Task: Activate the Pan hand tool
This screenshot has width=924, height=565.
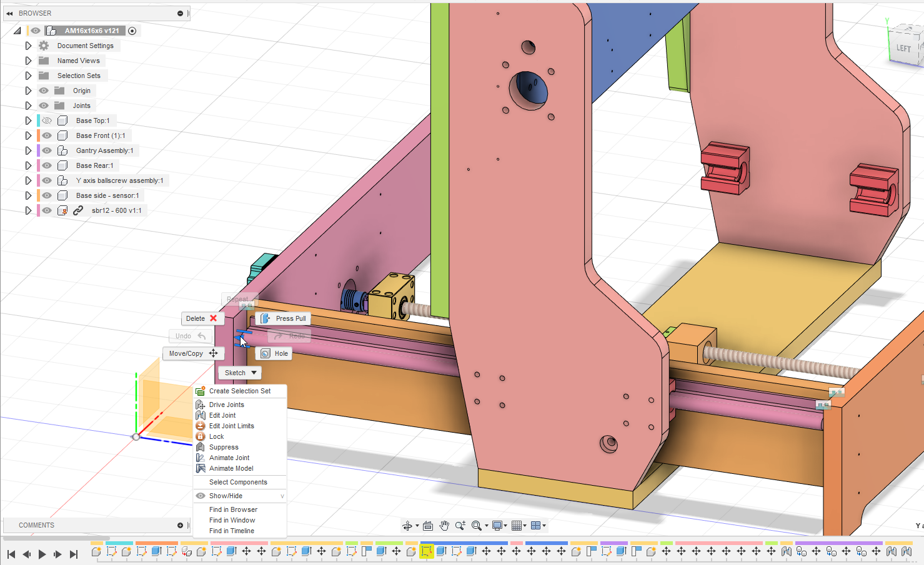Action: click(444, 526)
